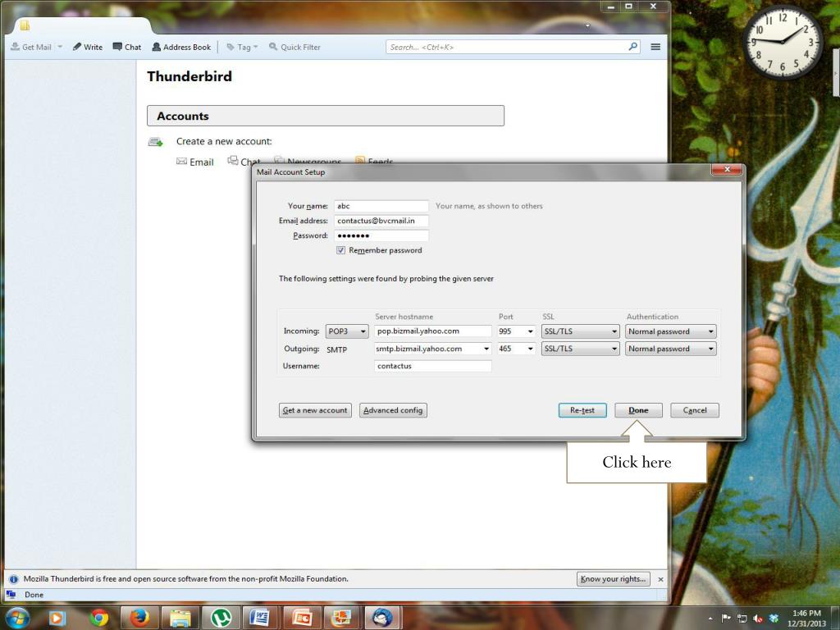The image size is (840, 630).
Task: Click the Re-test button
Action: 582,410
